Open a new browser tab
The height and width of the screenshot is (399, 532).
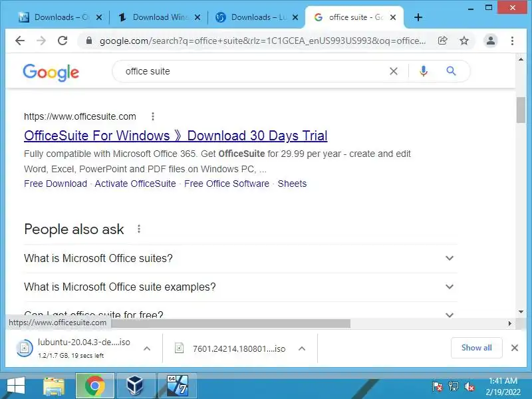click(418, 17)
